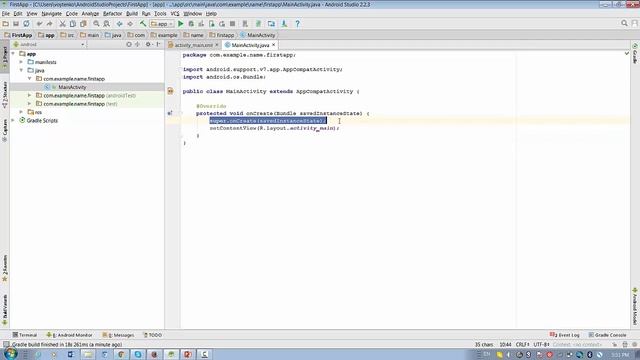Click the Search Everywhere magnifier icon

(624, 24)
